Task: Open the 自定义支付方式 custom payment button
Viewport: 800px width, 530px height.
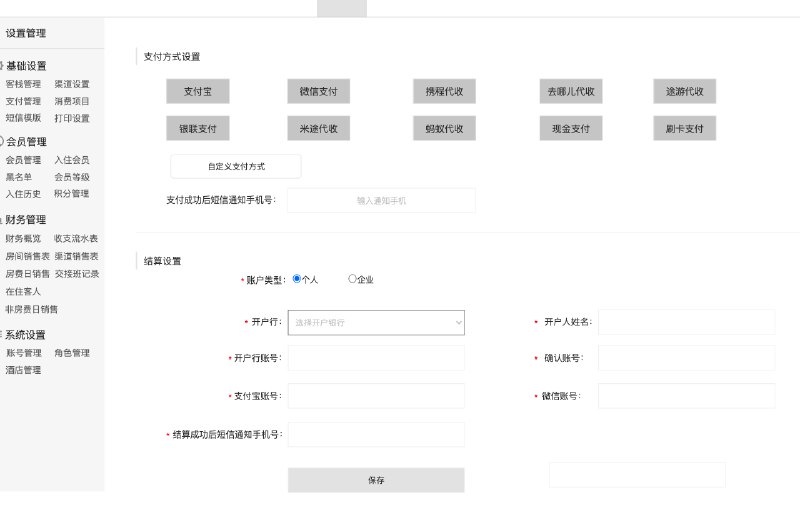Action: pyautogui.click(x=236, y=166)
